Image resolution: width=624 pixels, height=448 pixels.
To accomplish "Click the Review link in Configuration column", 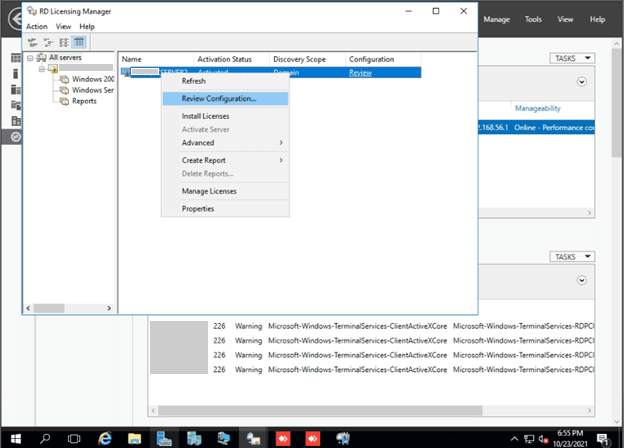I will (360, 73).
